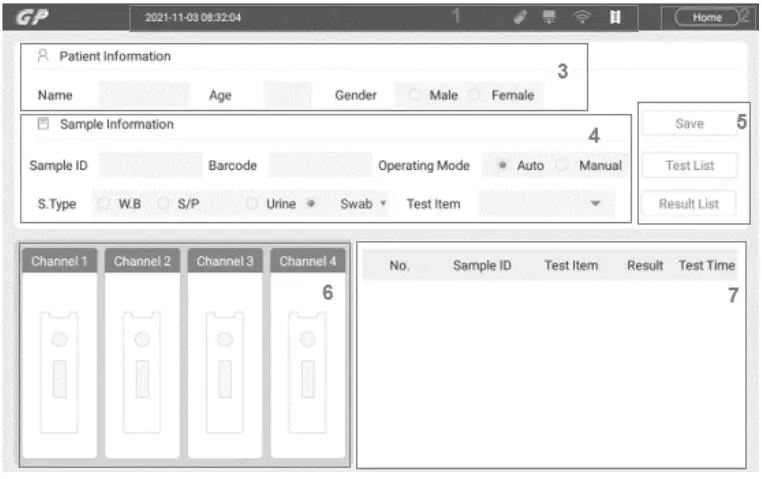Open Channel 4 tab header
The width and height of the screenshot is (762, 479).
coord(308,261)
